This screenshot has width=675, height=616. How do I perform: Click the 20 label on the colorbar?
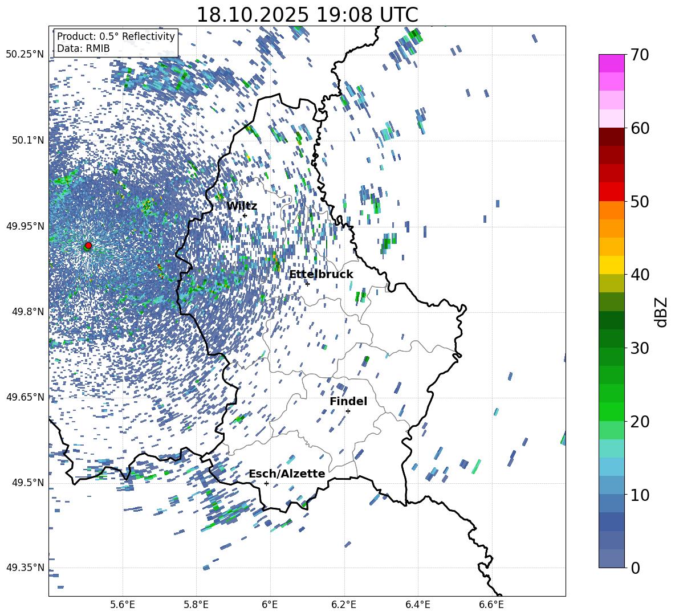point(640,422)
